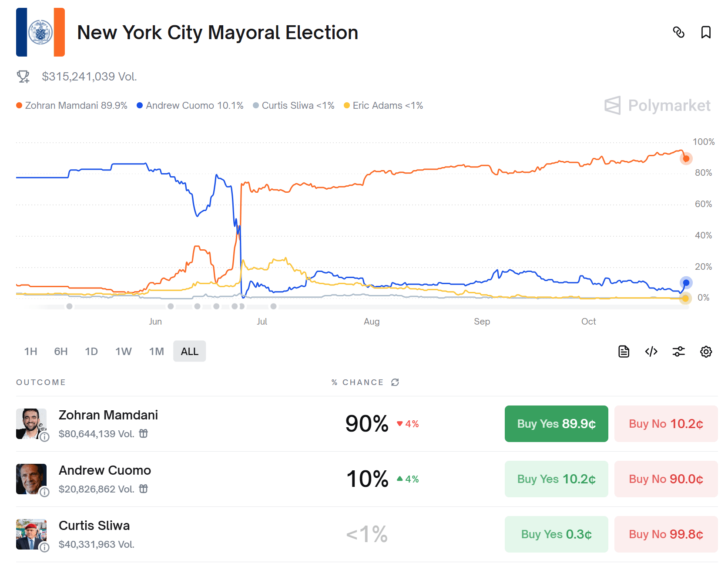Image resolution: width=728 pixels, height=563 pixels.
Task: Buy No on Andrew Cuomo at 90.0¢
Action: 666,479
